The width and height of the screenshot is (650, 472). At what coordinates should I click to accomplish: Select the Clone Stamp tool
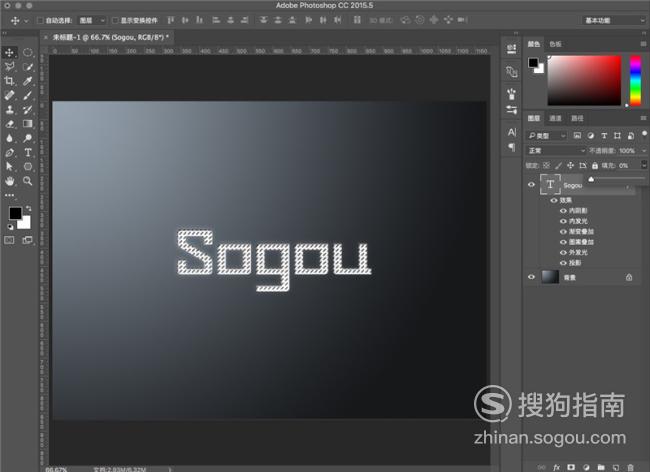[9, 109]
